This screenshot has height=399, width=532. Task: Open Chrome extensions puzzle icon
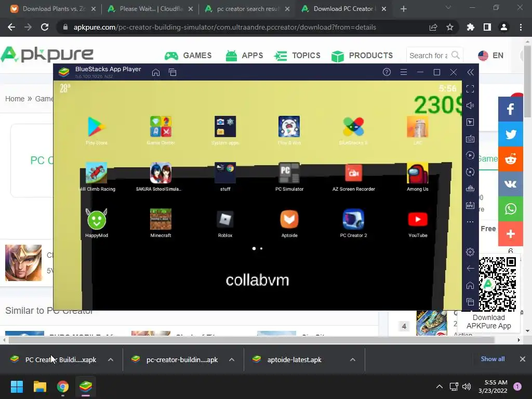point(470,27)
